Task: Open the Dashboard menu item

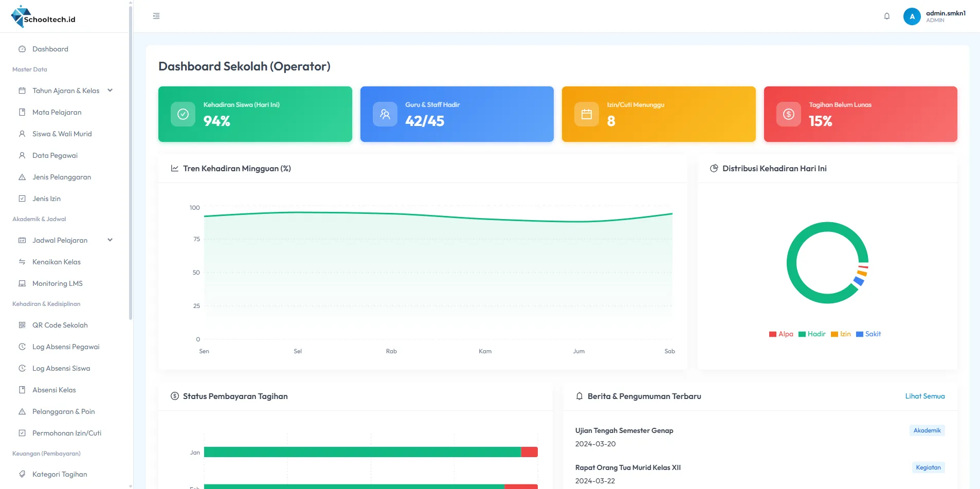Action: [64, 49]
